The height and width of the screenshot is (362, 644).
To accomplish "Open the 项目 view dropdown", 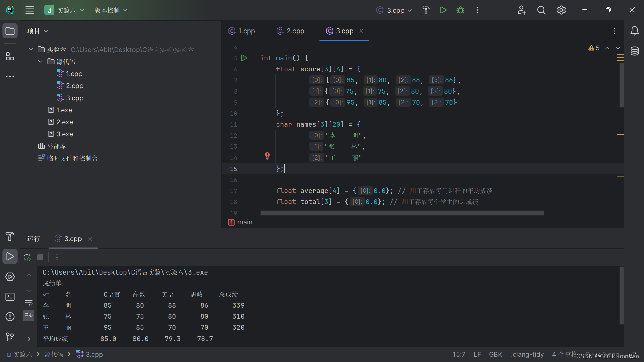I will [38, 31].
